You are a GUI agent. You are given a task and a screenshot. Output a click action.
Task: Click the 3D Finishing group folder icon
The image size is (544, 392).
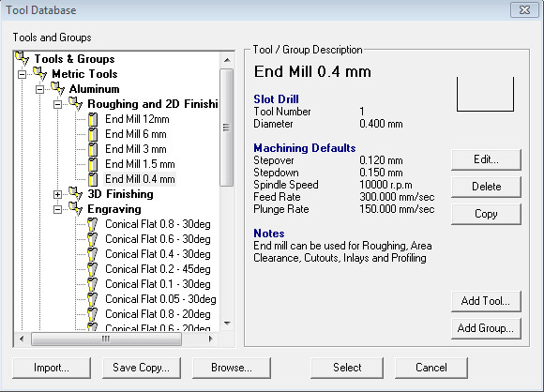(x=76, y=193)
